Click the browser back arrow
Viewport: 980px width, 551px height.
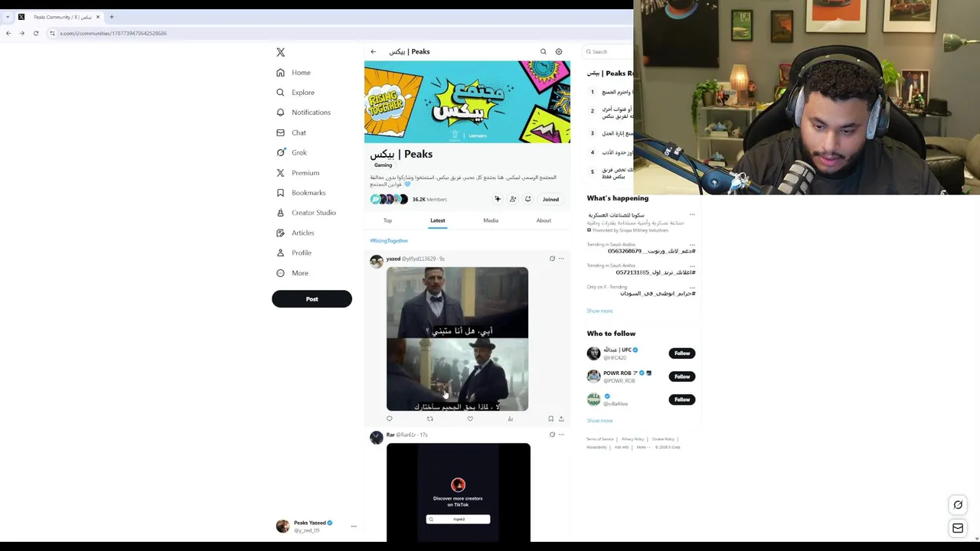(8, 33)
